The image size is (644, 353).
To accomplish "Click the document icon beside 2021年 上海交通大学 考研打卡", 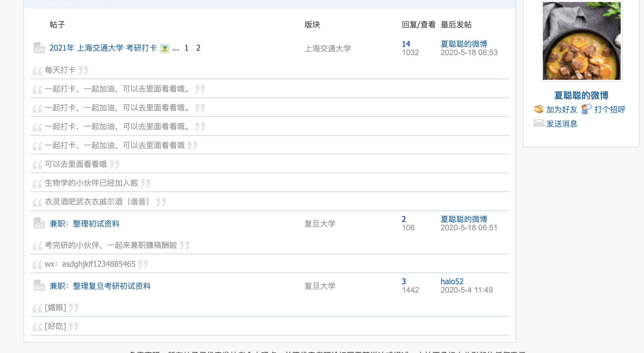I will 39,48.
